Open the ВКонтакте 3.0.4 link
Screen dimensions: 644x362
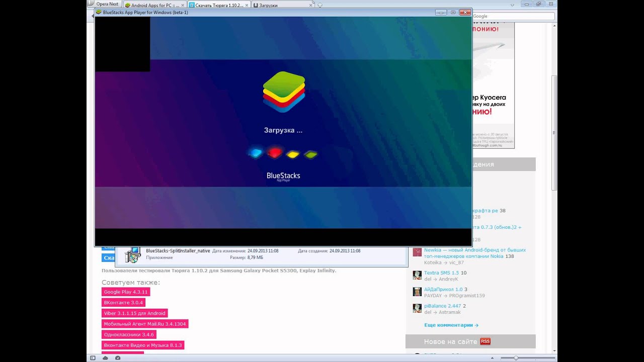[123, 303]
